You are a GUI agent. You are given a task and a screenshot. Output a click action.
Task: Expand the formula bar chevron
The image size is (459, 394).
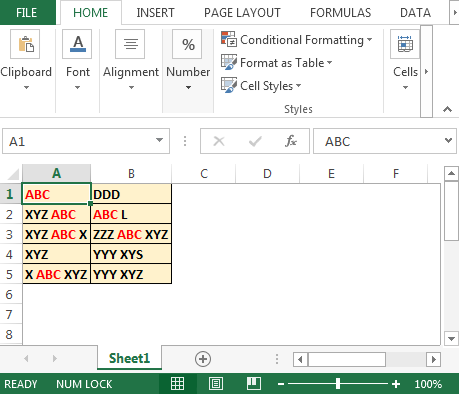[448, 140]
